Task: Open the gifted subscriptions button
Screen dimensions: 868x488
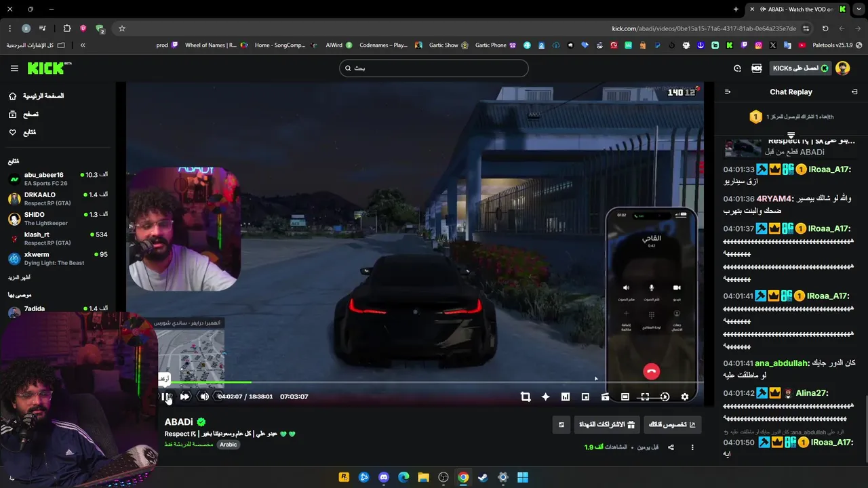Action: (606, 425)
